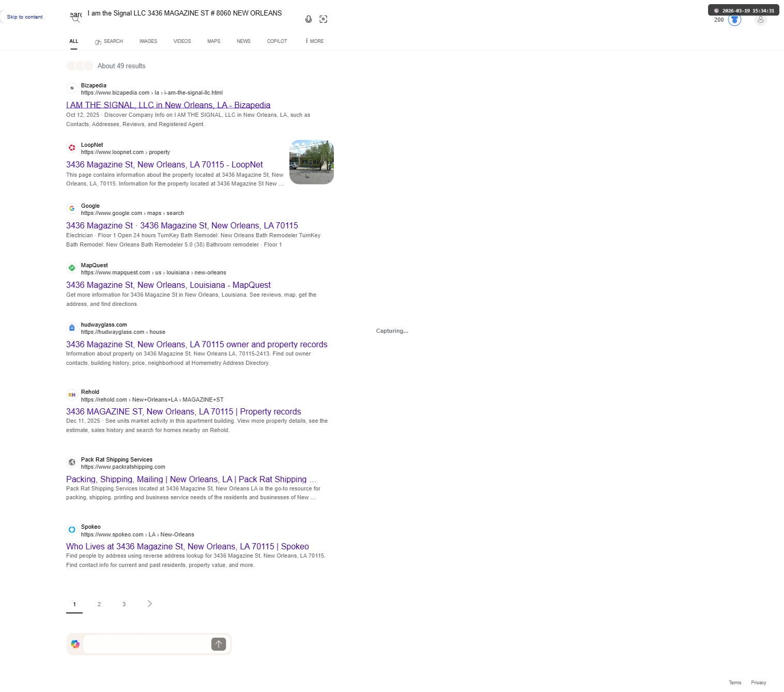Submit the Copilot chat arrow button
This screenshot has height=692, width=784.
tap(219, 644)
